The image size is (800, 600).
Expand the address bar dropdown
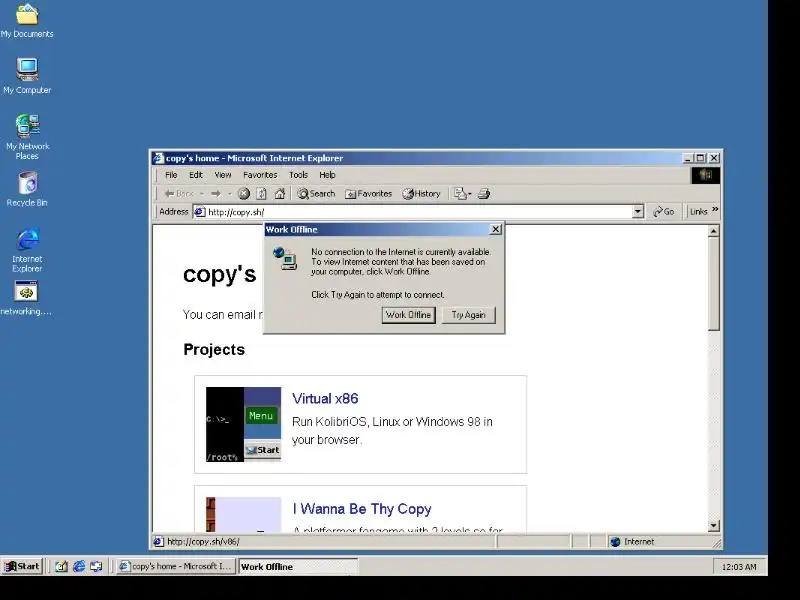(x=638, y=212)
